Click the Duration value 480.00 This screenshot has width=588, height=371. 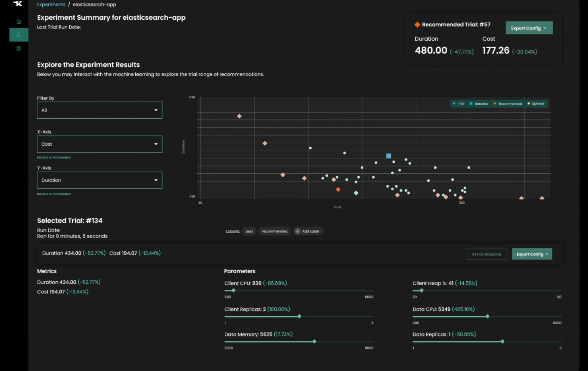pyautogui.click(x=431, y=50)
